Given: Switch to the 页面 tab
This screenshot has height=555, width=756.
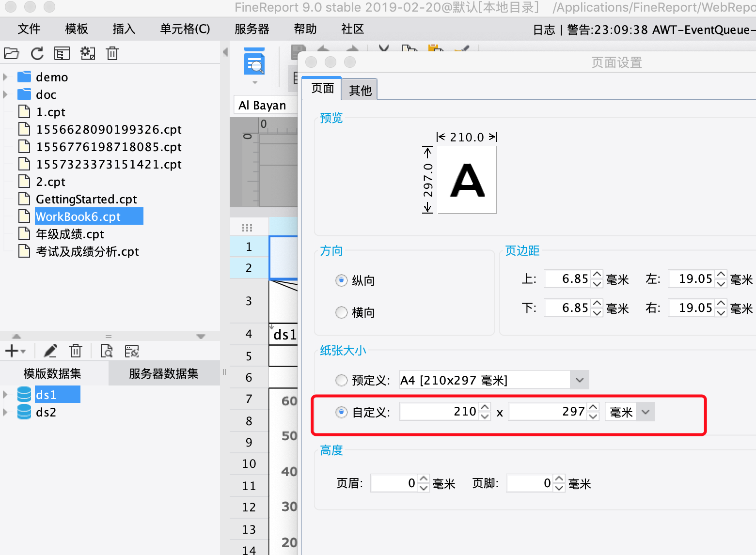Looking at the screenshot, I should [322, 88].
